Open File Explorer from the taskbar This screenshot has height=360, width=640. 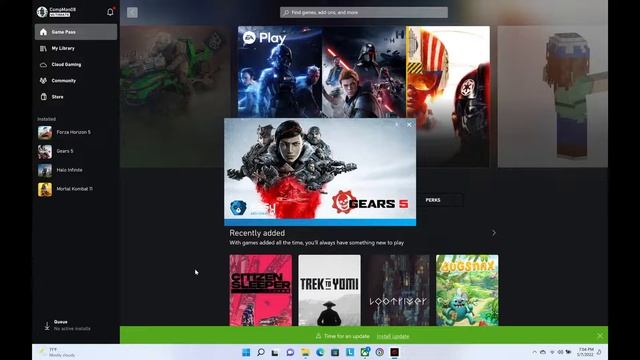pos(305,352)
